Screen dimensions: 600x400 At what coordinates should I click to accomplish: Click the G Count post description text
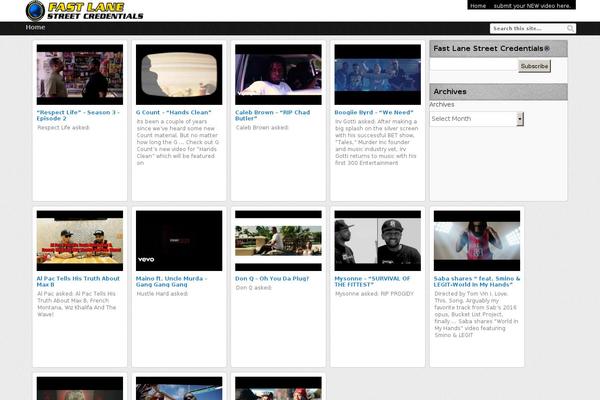178,142
